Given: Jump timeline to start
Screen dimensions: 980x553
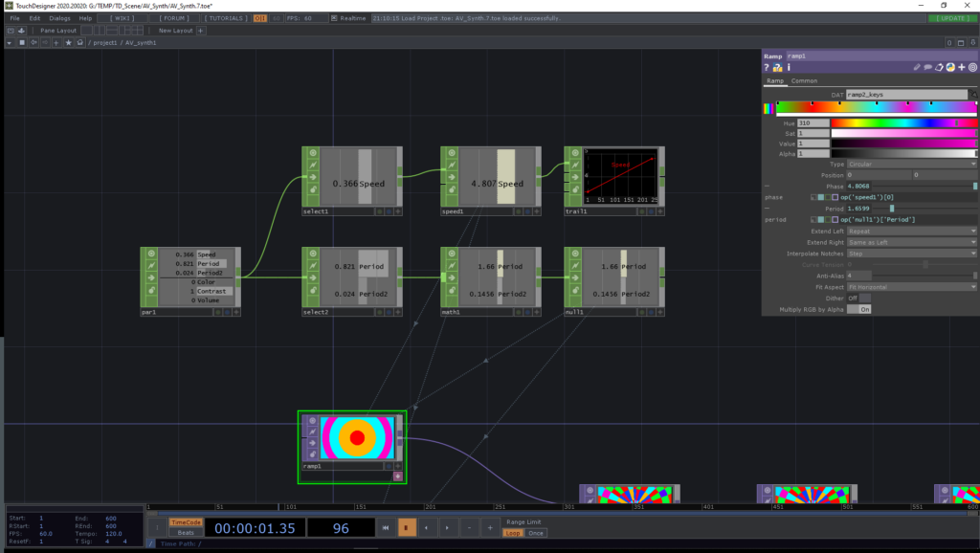Looking at the screenshot, I should (x=385, y=527).
